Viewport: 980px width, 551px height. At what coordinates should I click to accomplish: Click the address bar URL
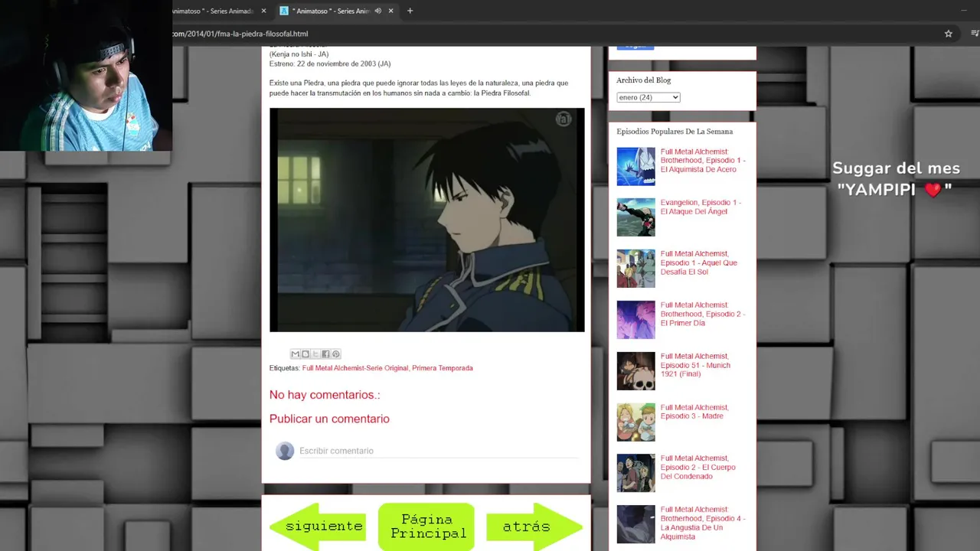pos(240,34)
